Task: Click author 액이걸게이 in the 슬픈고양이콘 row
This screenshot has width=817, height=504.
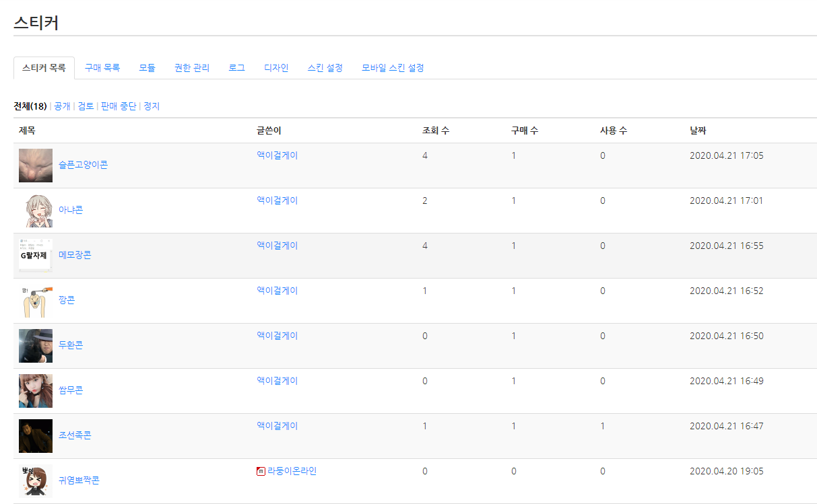Action: tap(277, 155)
